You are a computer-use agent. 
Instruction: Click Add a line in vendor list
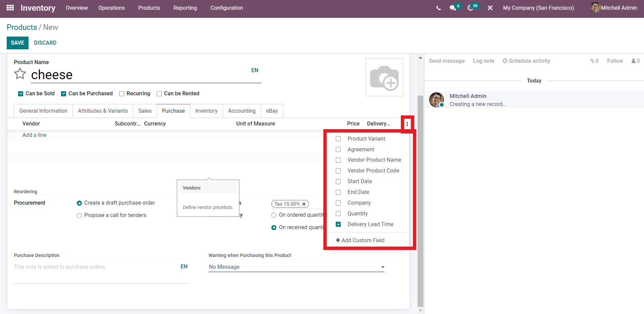pyautogui.click(x=35, y=135)
